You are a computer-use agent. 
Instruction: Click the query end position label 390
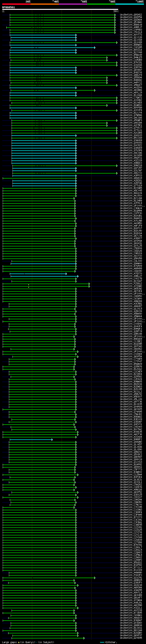point(115,11)
